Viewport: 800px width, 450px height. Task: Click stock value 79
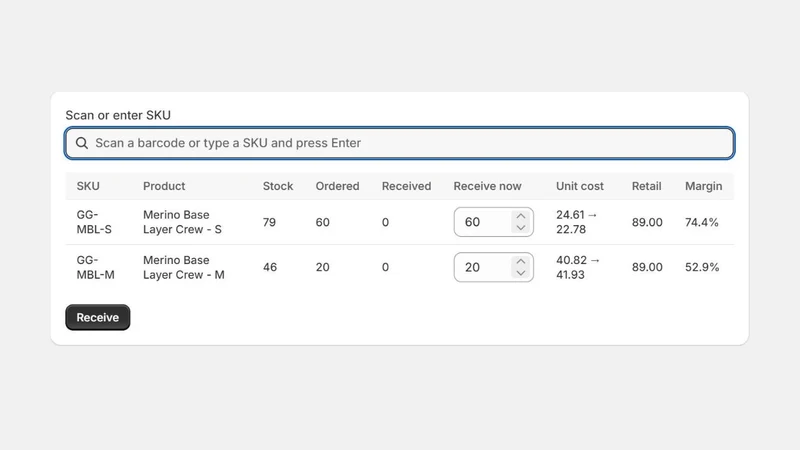click(269, 222)
